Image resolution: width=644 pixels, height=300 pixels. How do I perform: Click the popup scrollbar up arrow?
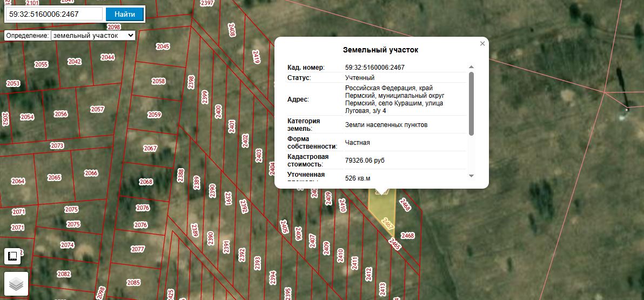[x=472, y=67]
